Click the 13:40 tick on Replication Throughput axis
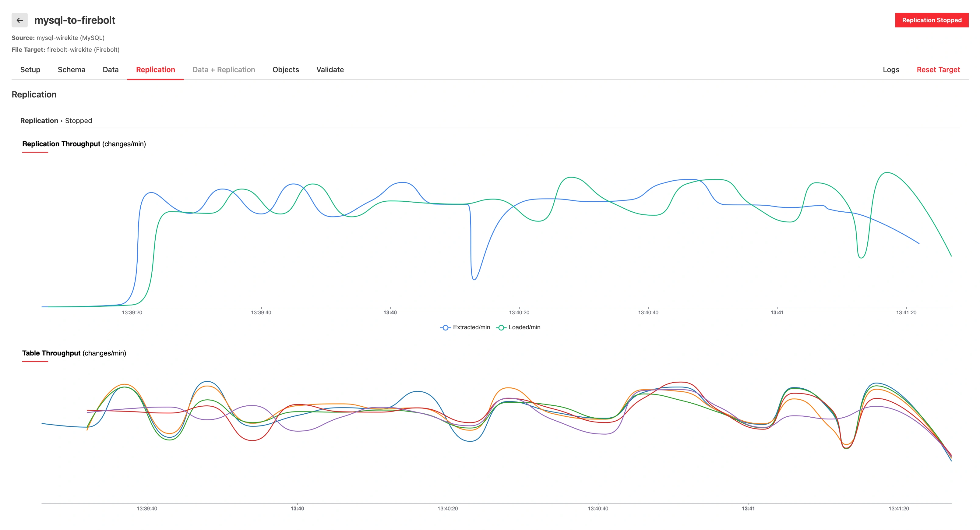This screenshot has height=530, width=980. click(390, 313)
